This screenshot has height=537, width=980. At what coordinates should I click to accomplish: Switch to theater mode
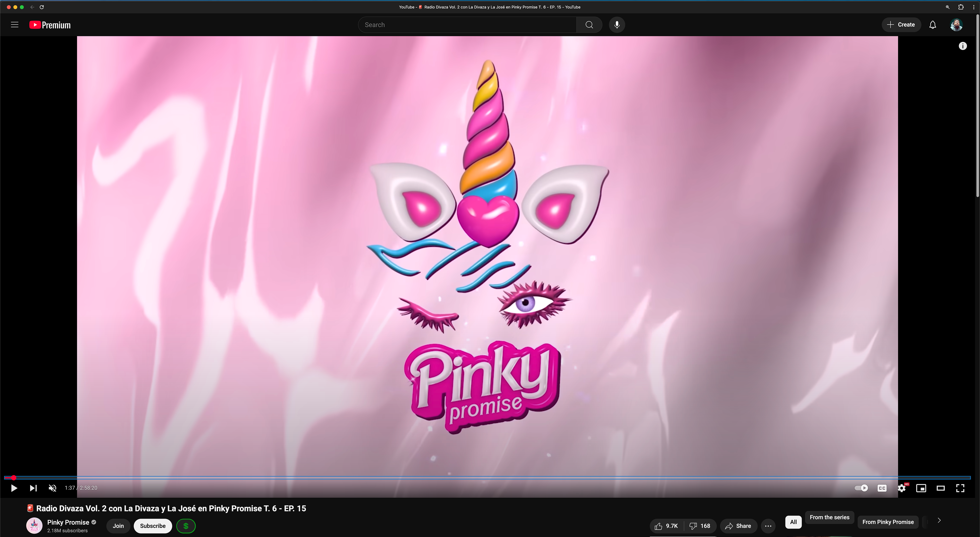[x=940, y=488]
